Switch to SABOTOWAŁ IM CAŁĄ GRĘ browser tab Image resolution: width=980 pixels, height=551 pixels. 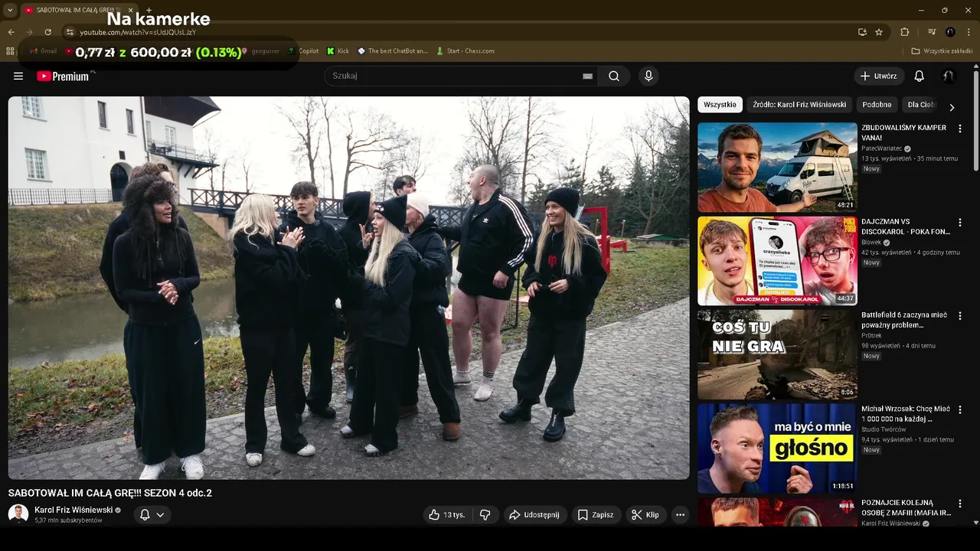pyautogui.click(x=79, y=10)
